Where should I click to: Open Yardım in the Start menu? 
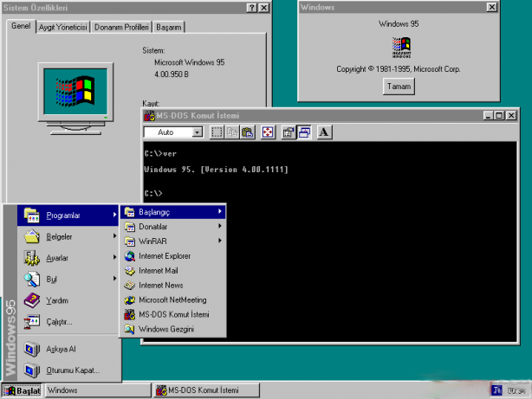[68, 300]
